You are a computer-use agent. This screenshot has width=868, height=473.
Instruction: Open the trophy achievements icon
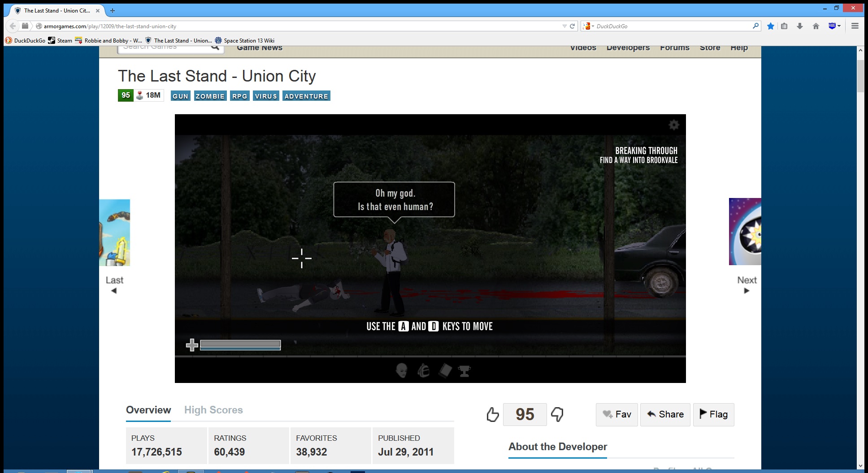[464, 370]
